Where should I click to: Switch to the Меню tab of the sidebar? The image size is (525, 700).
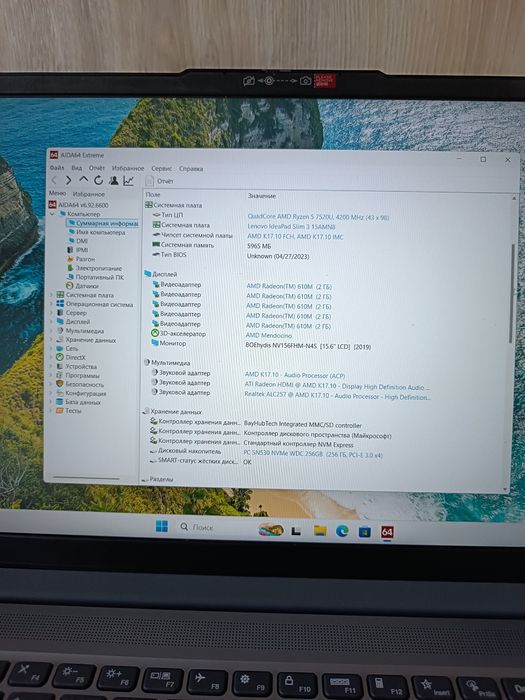pyautogui.click(x=58, y=193)
